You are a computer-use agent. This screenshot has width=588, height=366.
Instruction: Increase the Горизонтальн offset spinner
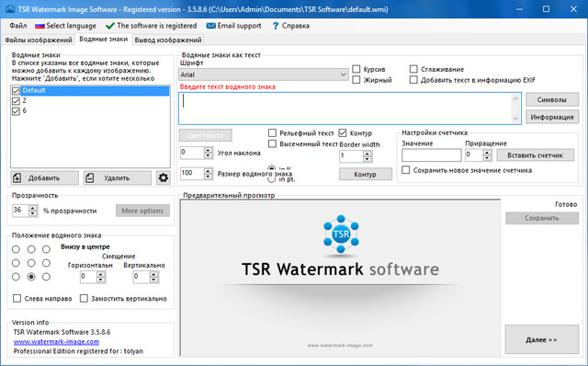(x=100, y=275)
